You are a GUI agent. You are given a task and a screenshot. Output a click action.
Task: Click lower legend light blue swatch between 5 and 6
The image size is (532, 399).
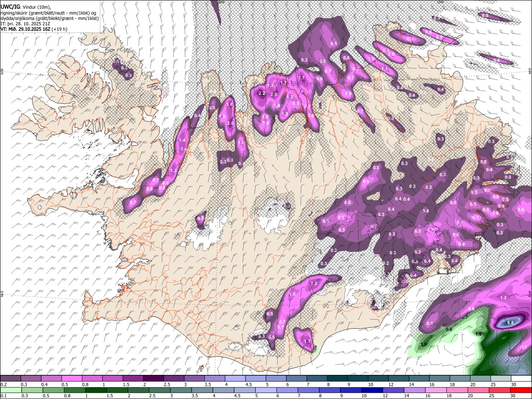pos(266,390)
